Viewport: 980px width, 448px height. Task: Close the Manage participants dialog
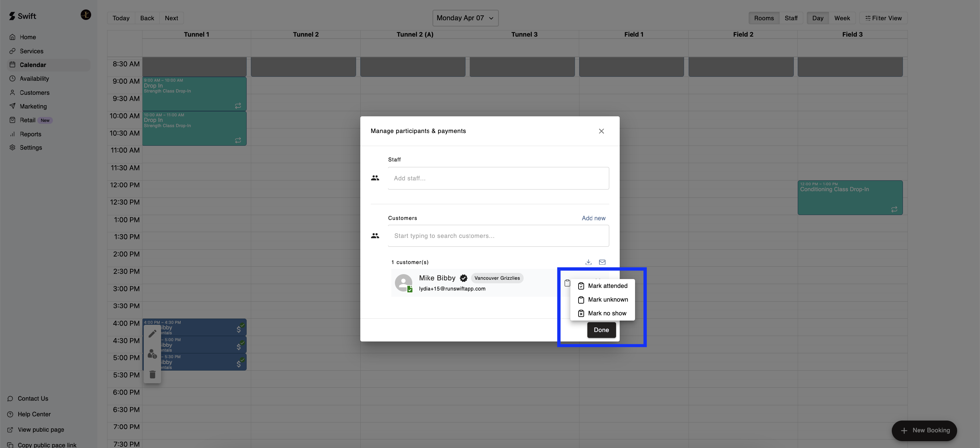point(601,131)
